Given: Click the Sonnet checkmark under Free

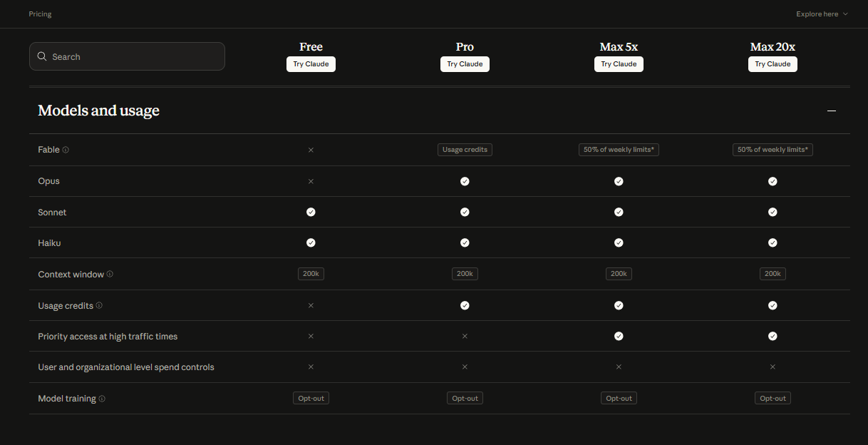Looking at the screenshot, I should [311, 212].
